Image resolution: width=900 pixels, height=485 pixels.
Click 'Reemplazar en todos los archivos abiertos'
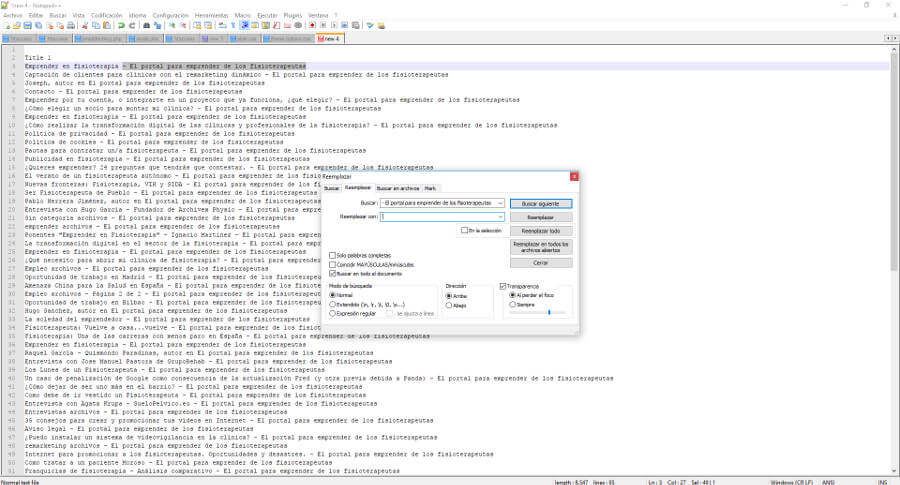[x=541, y=247]
